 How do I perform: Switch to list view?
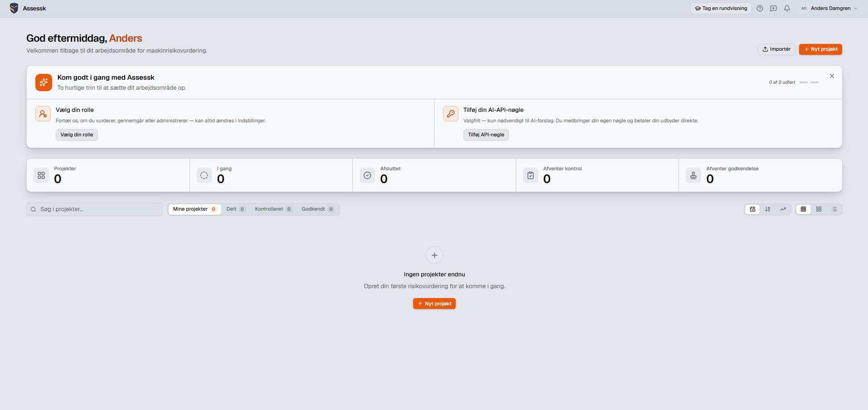click(834, 209)
